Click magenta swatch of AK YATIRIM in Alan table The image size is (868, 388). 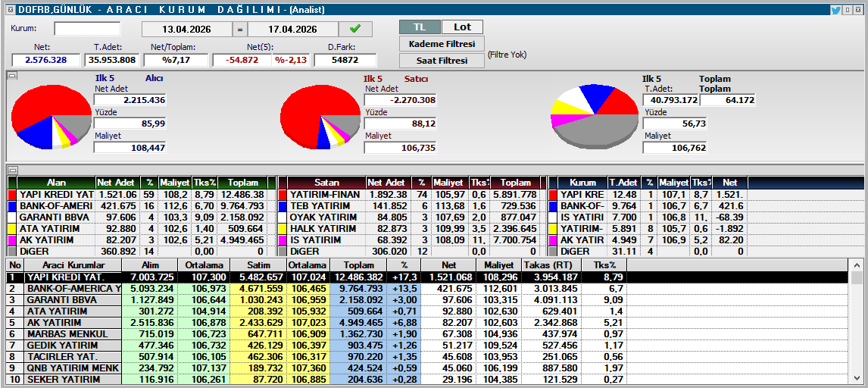point(12,240)
